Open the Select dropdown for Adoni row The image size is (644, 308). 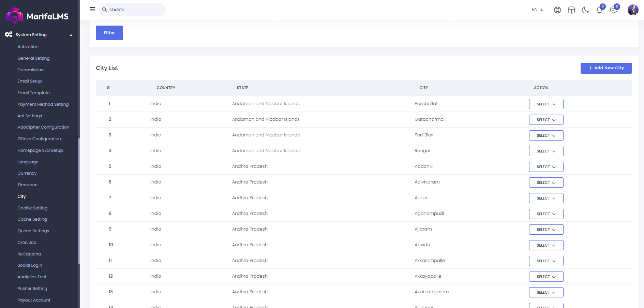coord(546,198)
